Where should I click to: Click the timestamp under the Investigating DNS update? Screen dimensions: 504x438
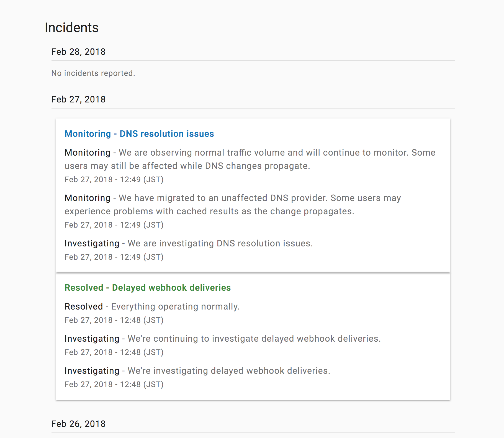pyautogui.click(x=114, y=257)
